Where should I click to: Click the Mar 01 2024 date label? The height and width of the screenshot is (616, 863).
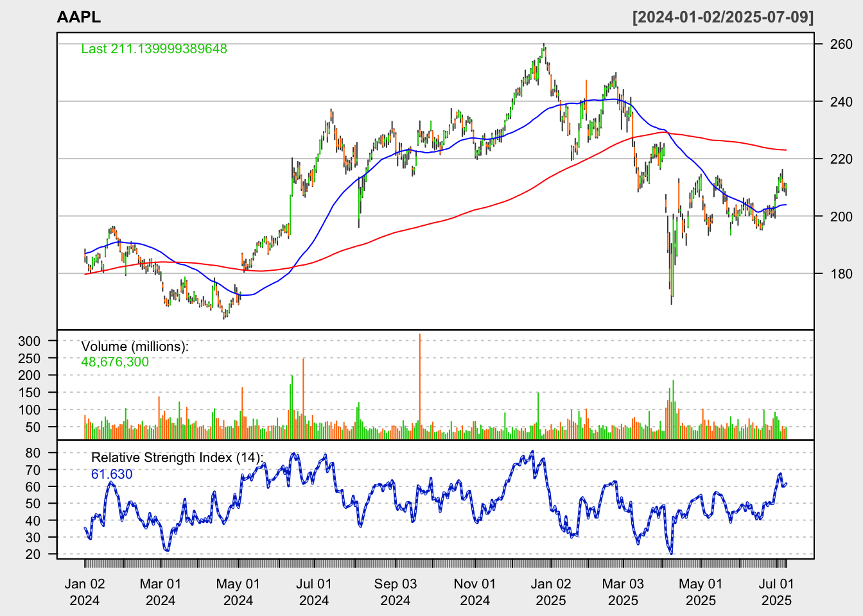tap(161, 592)
